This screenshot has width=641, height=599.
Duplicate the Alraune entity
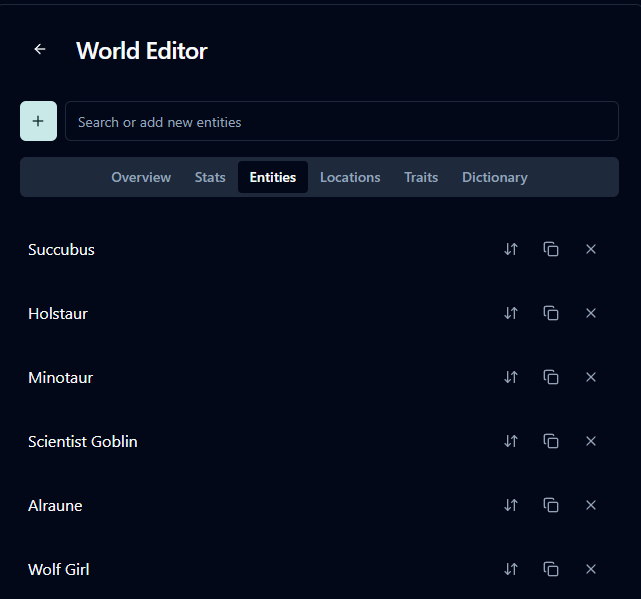pyautogui.click(x=551, y=505)
